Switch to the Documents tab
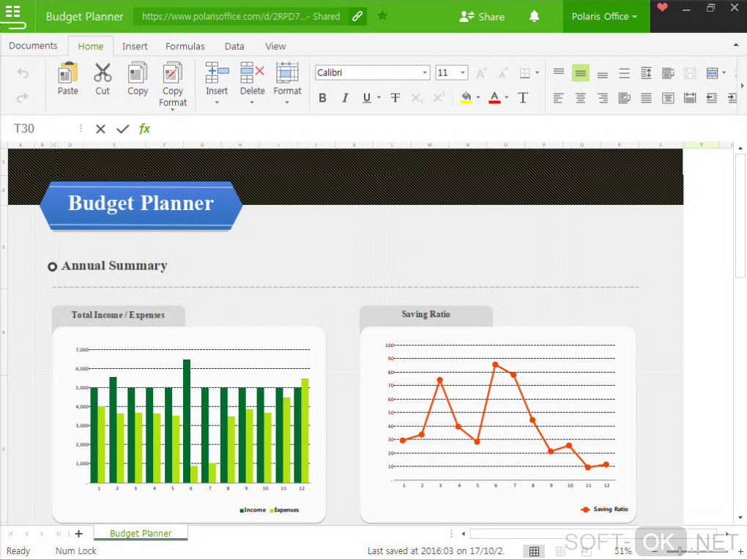 [33, 45]
